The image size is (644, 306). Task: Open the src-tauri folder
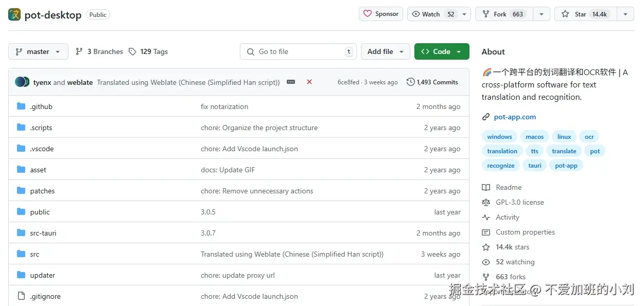(x=43, y=233)
